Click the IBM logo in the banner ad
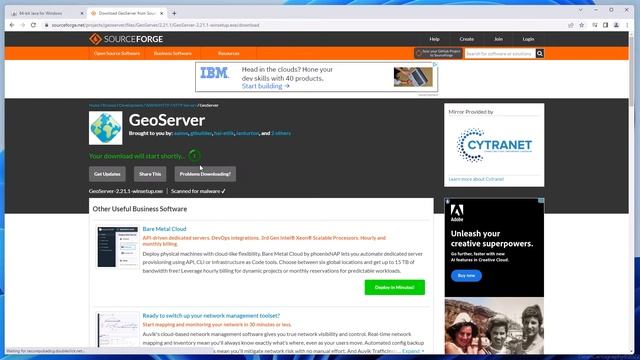Image resolution: width=640 pixels, height=360 pixels. point(215,73)
